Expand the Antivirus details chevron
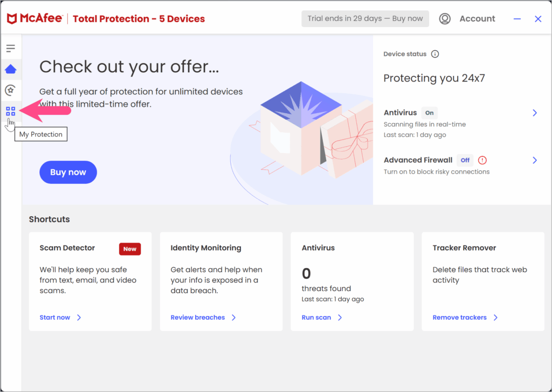 (x=534, y=113)
